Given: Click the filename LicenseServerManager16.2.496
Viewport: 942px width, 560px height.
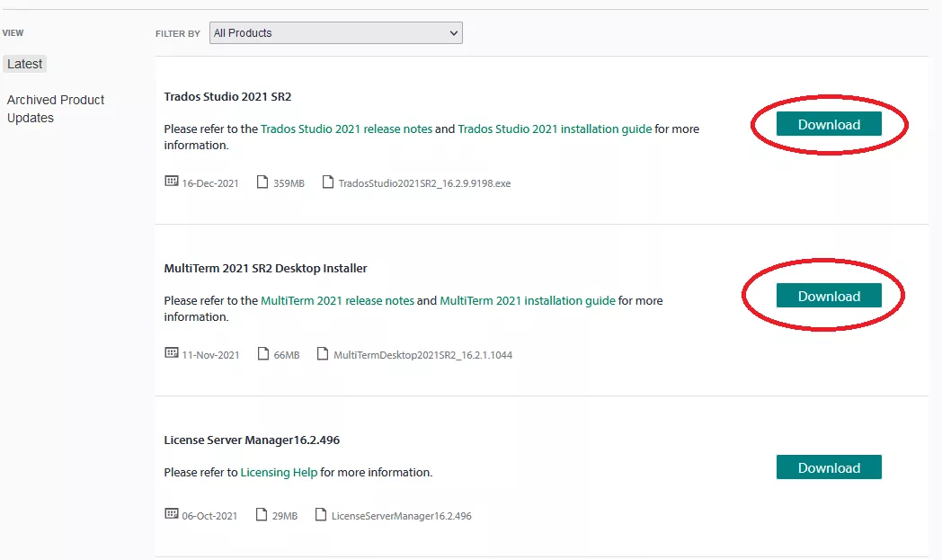Looking at the screenshot, I should [x=401, y=516].
